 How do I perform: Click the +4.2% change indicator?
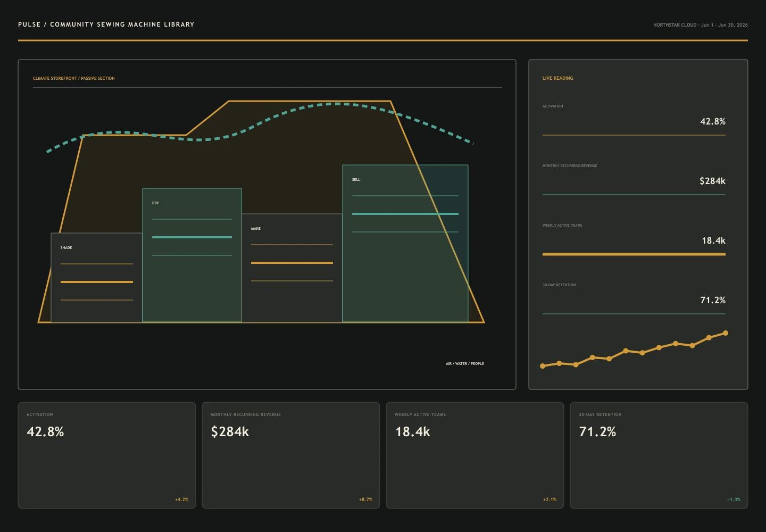pyautogui.click(x=181, y=500)
